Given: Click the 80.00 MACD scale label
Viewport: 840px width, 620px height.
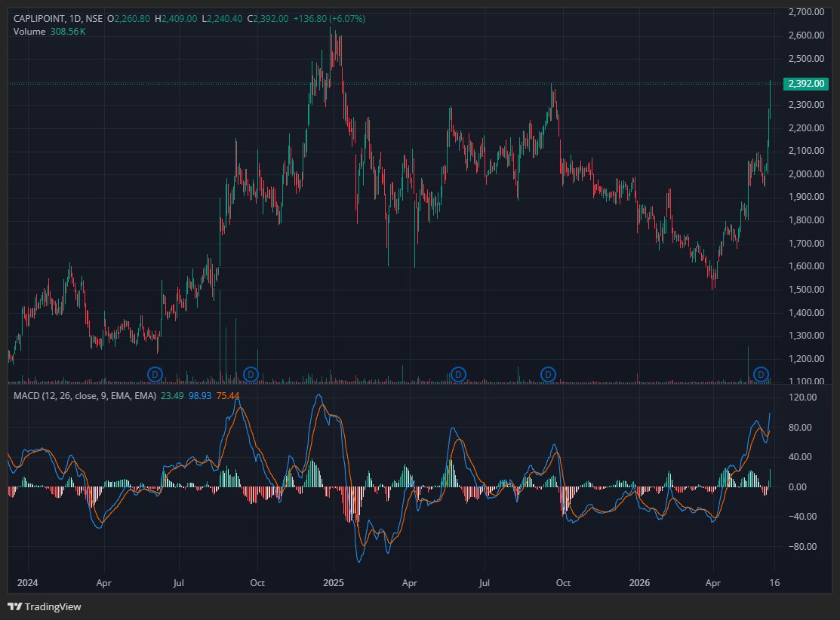Looking at the screenshot, I should (800, 427).
